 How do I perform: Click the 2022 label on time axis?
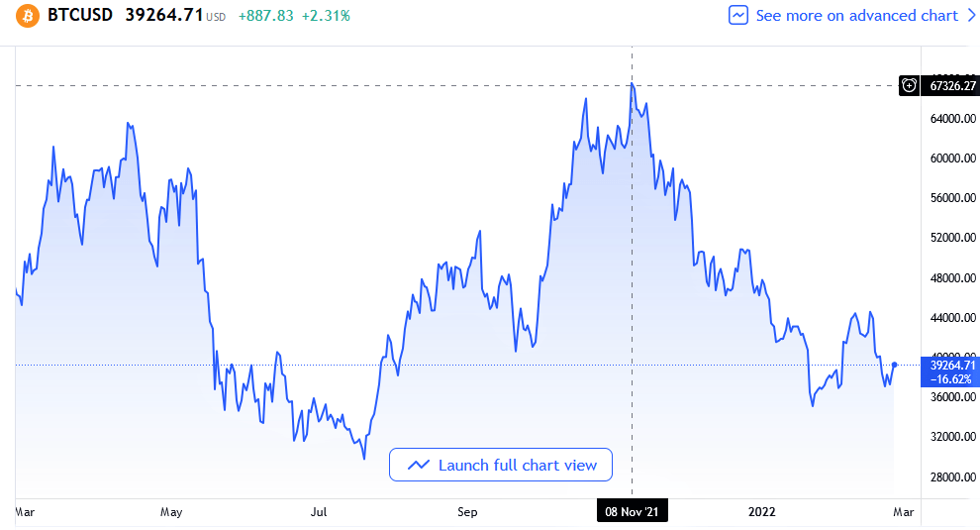762,512
